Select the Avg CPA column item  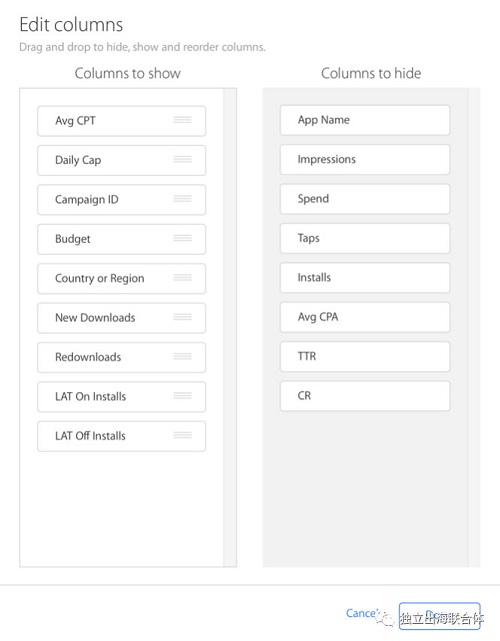[x=365, y=317]
